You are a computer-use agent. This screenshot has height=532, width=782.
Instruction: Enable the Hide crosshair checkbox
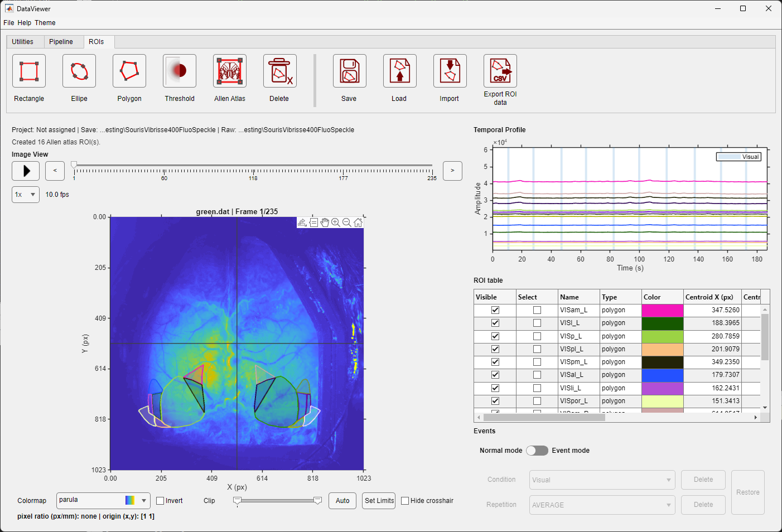point(405,501)
